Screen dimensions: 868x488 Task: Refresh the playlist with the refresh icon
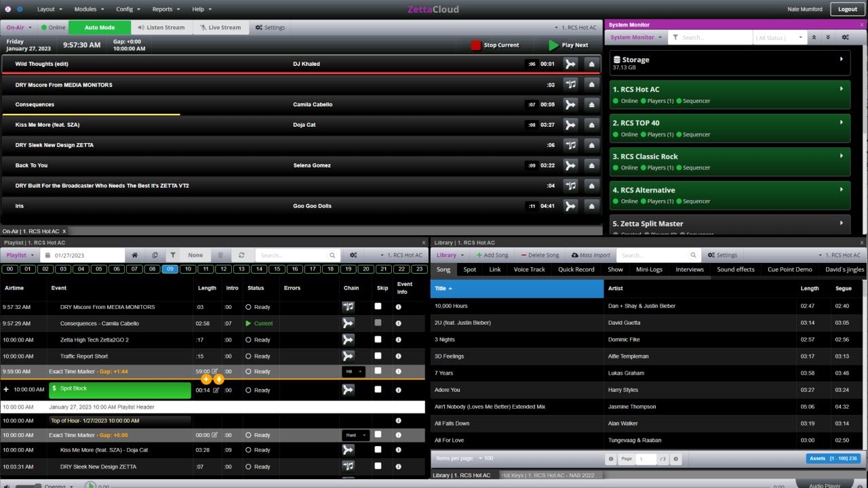tap(241, 256)
